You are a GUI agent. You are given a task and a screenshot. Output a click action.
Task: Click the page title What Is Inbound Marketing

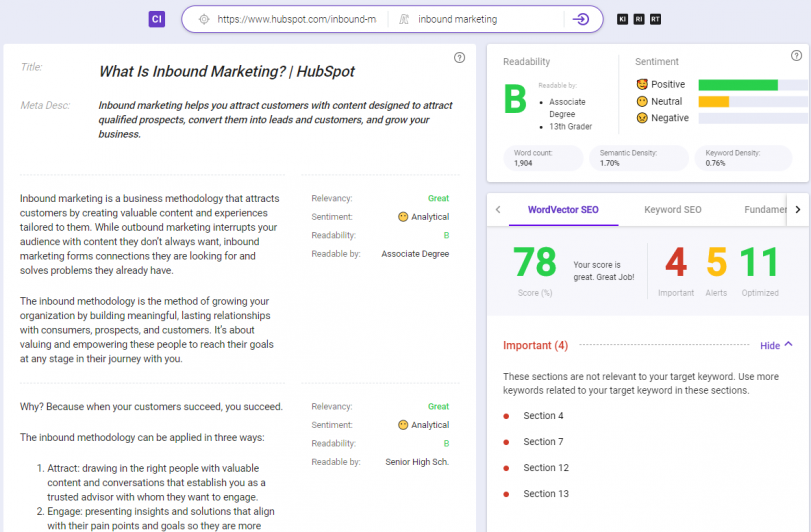point(227,71)
